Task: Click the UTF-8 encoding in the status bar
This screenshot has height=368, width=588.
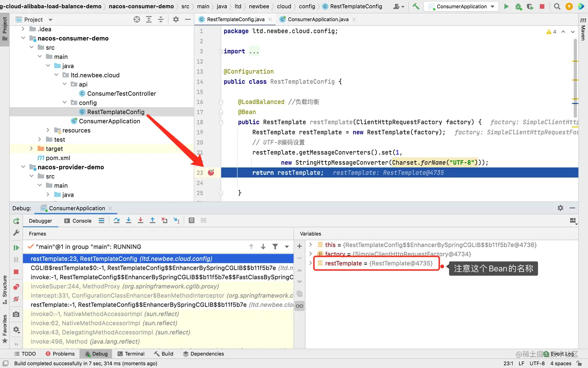Action: 537,363
